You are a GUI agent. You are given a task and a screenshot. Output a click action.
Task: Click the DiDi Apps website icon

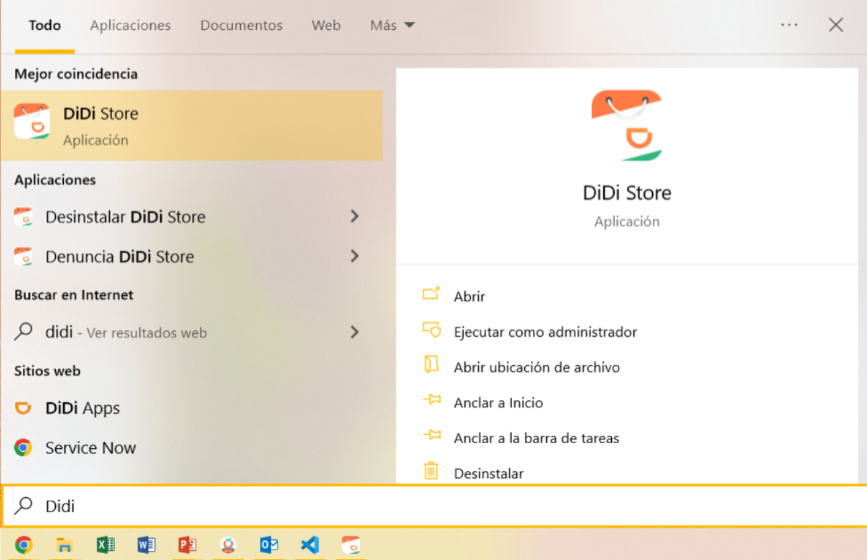23,408
